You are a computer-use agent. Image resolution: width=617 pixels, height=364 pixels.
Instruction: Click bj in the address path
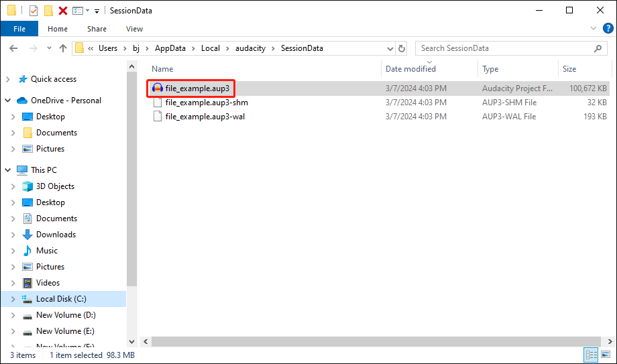coord(135,48)
